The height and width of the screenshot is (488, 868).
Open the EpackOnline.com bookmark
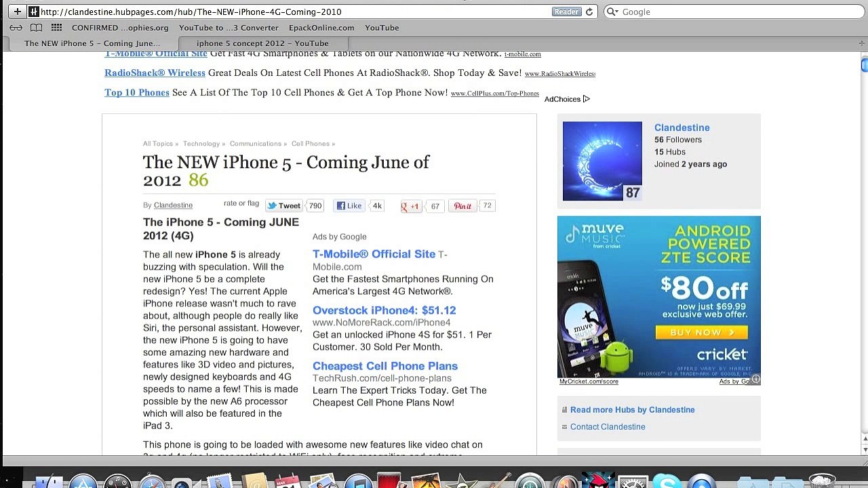[x=321, y=28]
